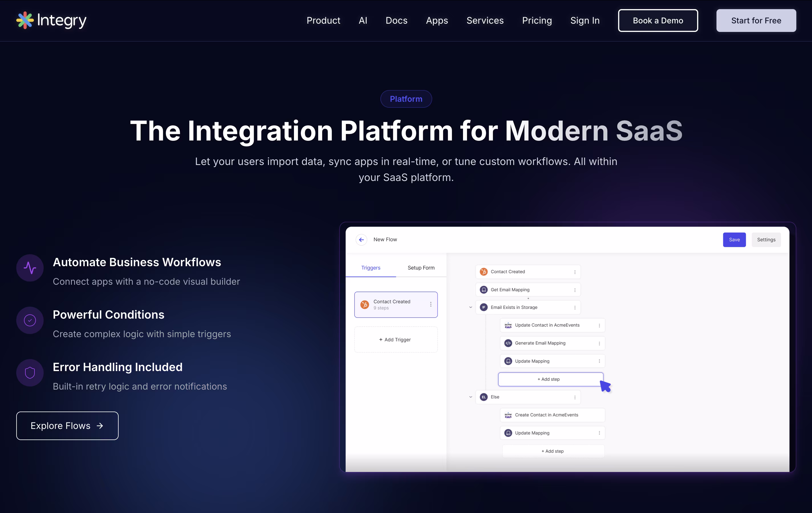The height and width of the screenshot is (513, 812).
Task: Click highlighted Add step under IF branch
Action: (x=551, y=379)
